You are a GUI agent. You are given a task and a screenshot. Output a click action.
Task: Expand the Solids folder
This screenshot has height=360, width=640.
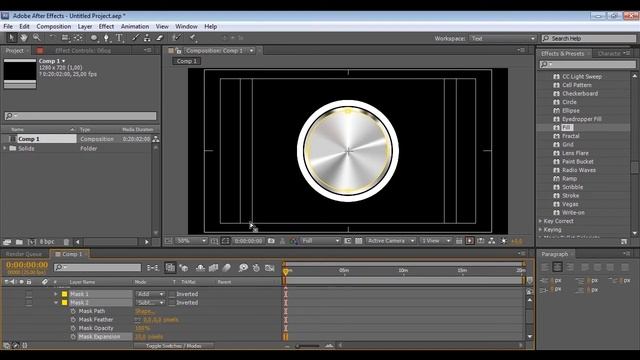coord(5,148)
